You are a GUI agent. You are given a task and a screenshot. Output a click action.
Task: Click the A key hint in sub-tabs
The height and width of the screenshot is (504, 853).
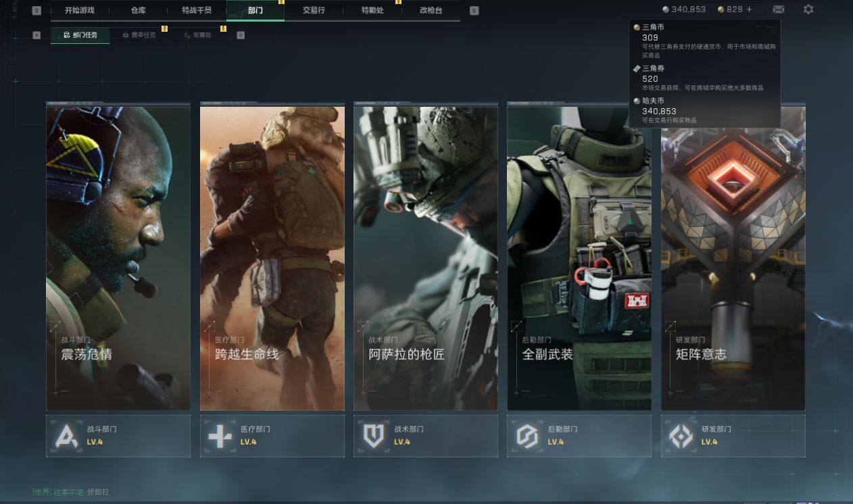click(36, 35)
